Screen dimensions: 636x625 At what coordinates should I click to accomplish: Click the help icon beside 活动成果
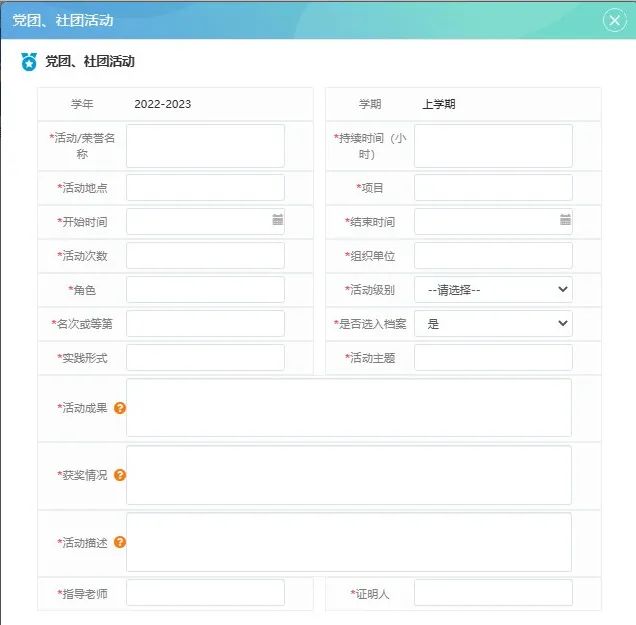point(120,408)
